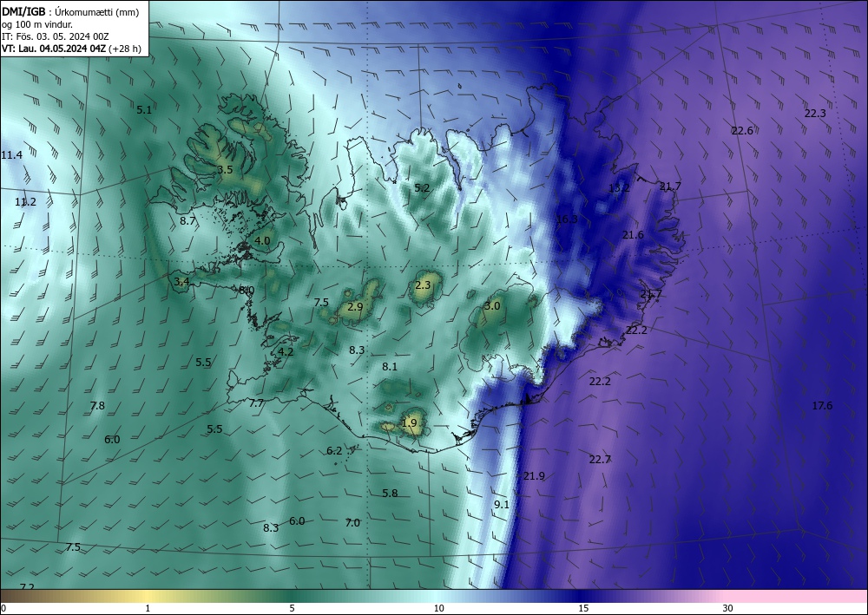Click the 'VT: Lau. 04.05.2024 04Z (+28 h)' line

pos(71,49)
